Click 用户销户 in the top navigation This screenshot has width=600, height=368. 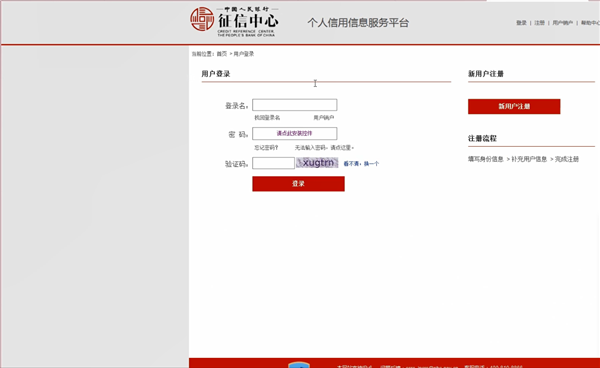[x=562, y=23]
